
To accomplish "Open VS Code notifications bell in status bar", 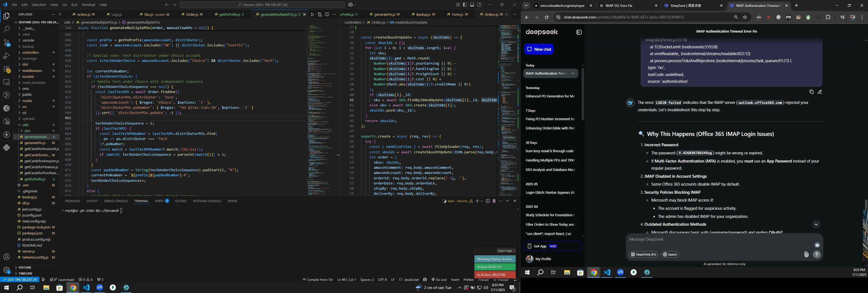I will coord(515,279).
